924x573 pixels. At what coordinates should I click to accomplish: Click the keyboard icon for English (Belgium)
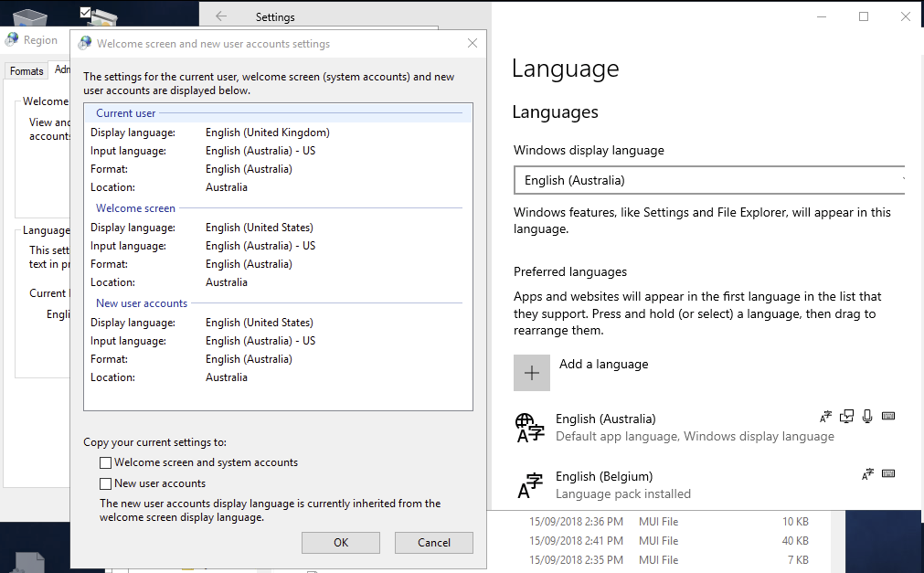[888, 473]
